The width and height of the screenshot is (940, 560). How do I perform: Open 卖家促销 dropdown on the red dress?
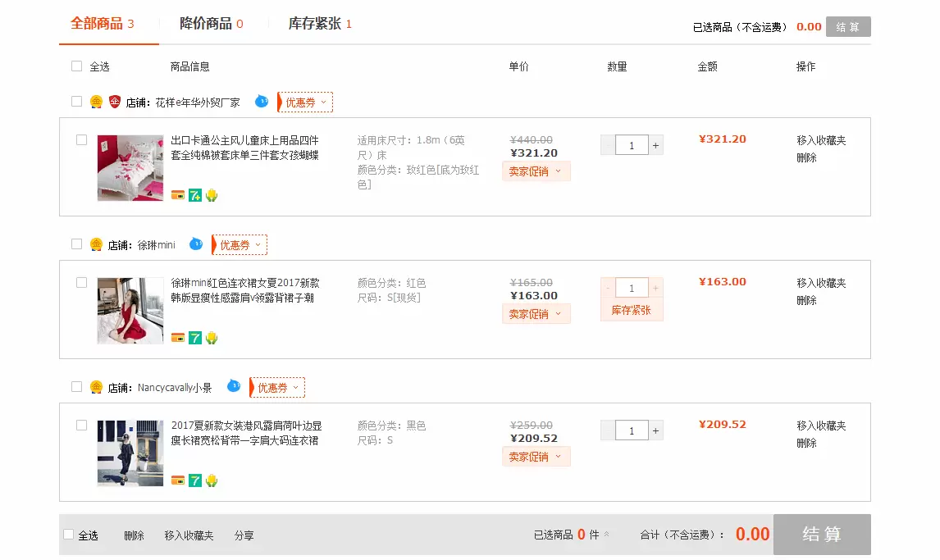point(536,314)
